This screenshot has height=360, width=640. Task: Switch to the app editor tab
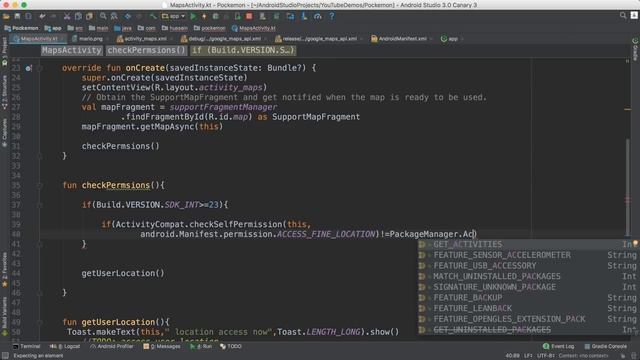[452, 39]
